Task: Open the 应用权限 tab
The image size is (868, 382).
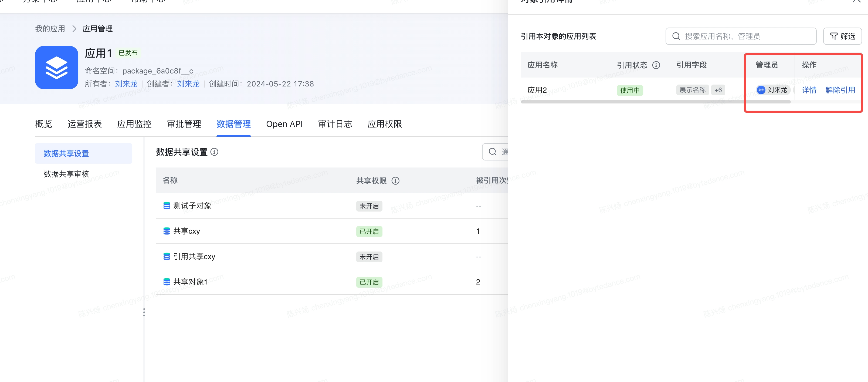Action: coord(385,124)
